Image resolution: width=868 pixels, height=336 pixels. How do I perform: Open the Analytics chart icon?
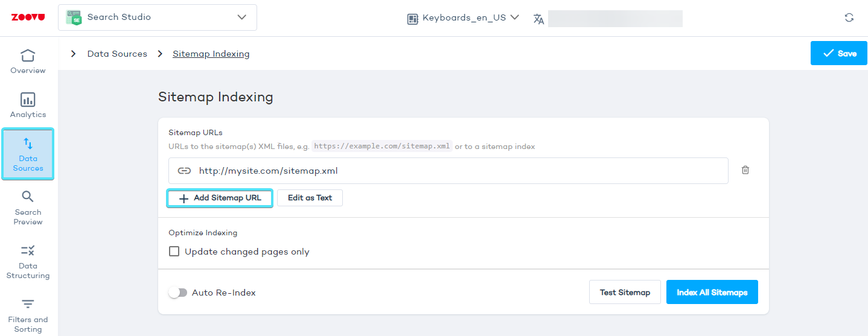click(28, 100)
